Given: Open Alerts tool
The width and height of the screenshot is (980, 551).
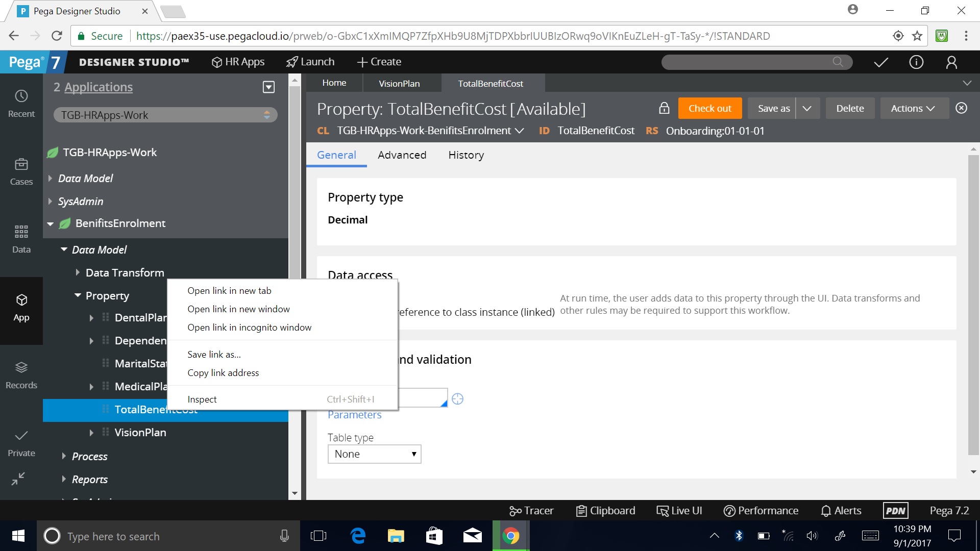Looking at the screenshot, I should (841, 511).
